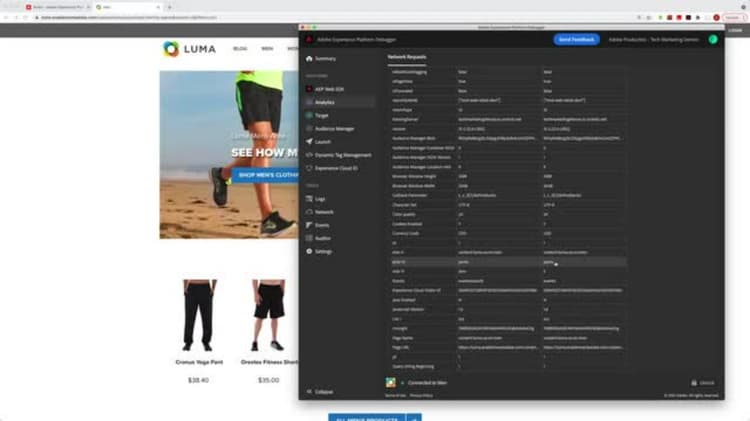Open the Privacy Policy link

coord(421,396)
